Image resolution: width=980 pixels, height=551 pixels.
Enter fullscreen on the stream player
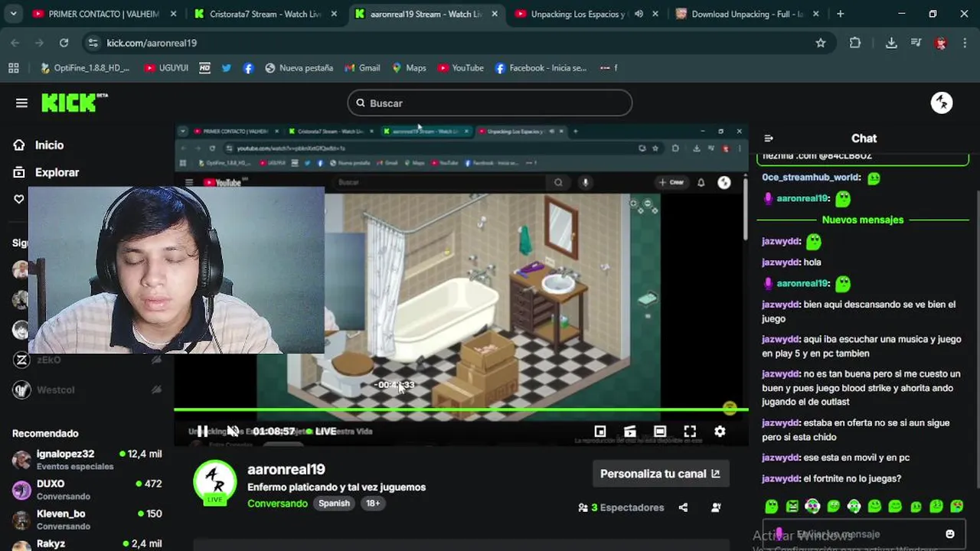point(690,432)
